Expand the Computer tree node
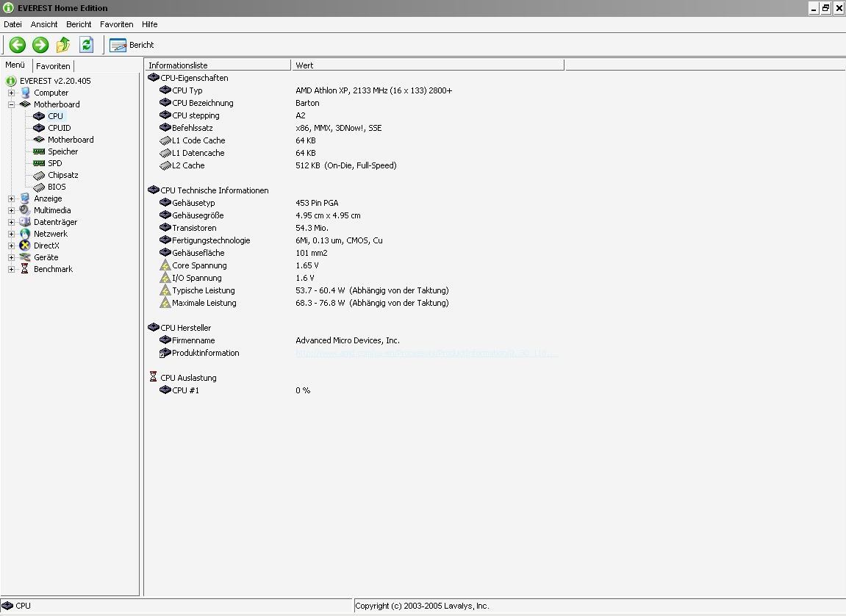 click(11, 93)
